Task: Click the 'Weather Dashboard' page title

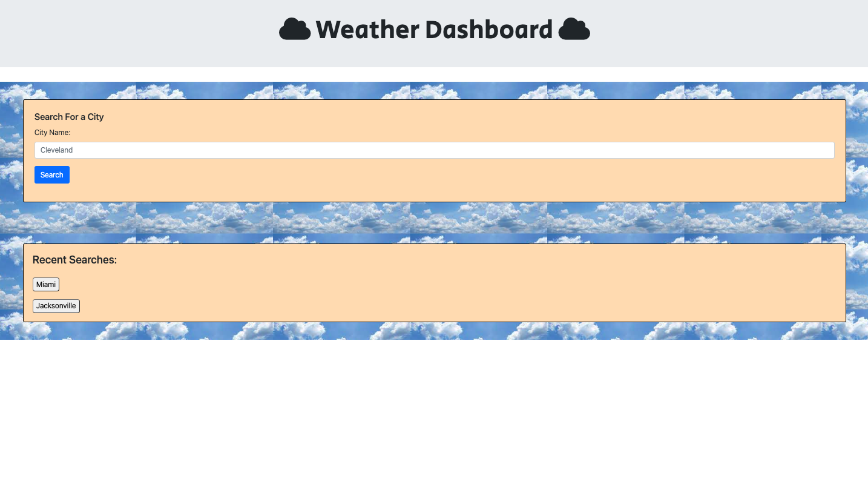Action: click(435, 28)
